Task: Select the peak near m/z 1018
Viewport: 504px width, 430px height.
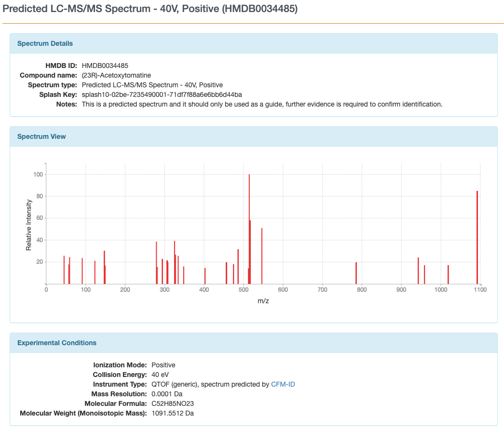Action: tap(448, 275)
